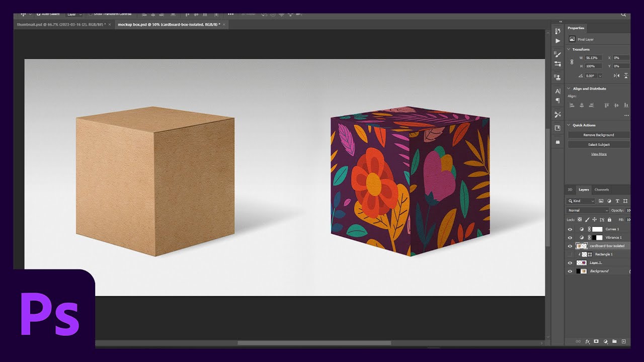Hide the Vibrance 1 layer
644x362 pixels.
coord(570,237)
